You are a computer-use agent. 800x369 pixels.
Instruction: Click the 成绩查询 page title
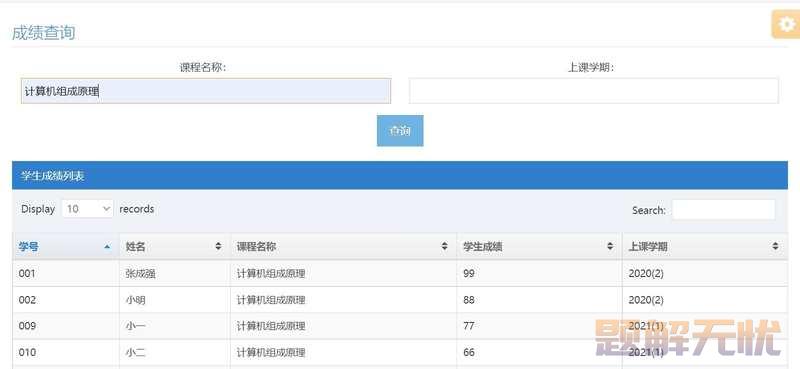point(43,33)
